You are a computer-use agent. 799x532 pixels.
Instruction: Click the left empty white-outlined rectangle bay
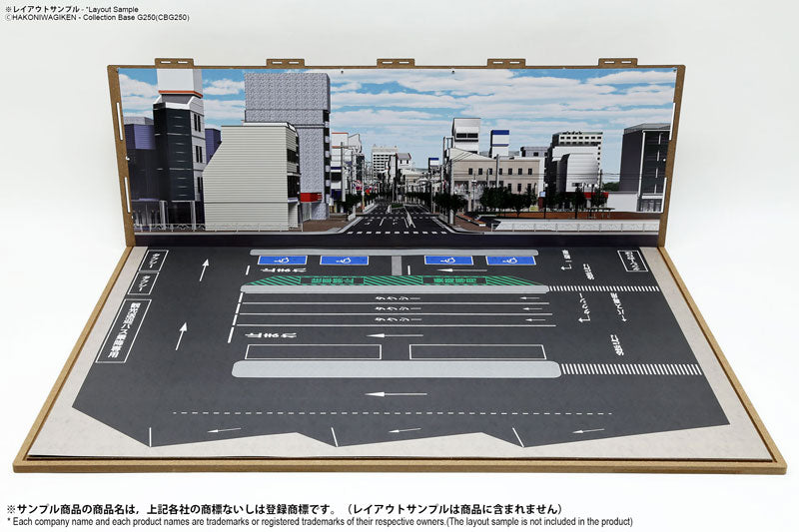tap(313, 351)
